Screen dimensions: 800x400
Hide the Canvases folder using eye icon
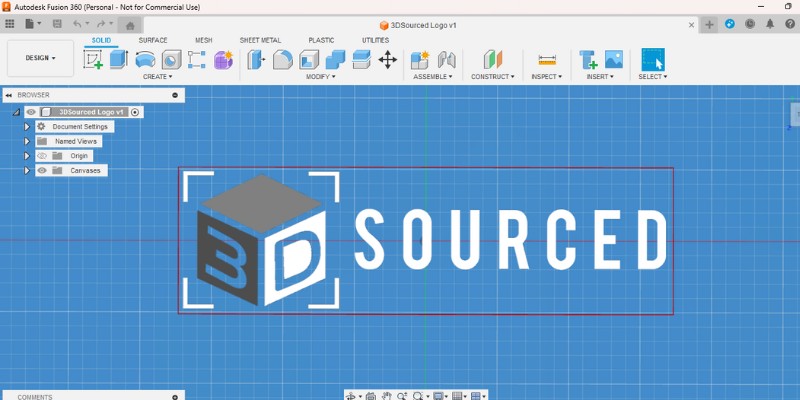pyautogui.click(x=42, y=171)
